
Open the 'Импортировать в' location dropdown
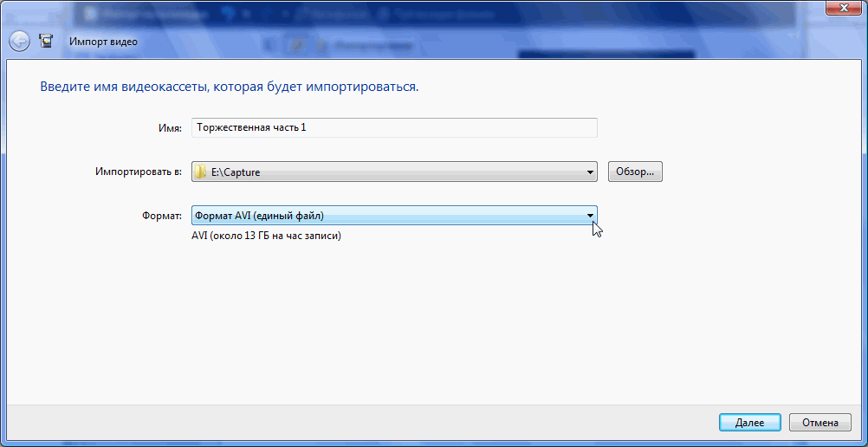pos(394,172)
